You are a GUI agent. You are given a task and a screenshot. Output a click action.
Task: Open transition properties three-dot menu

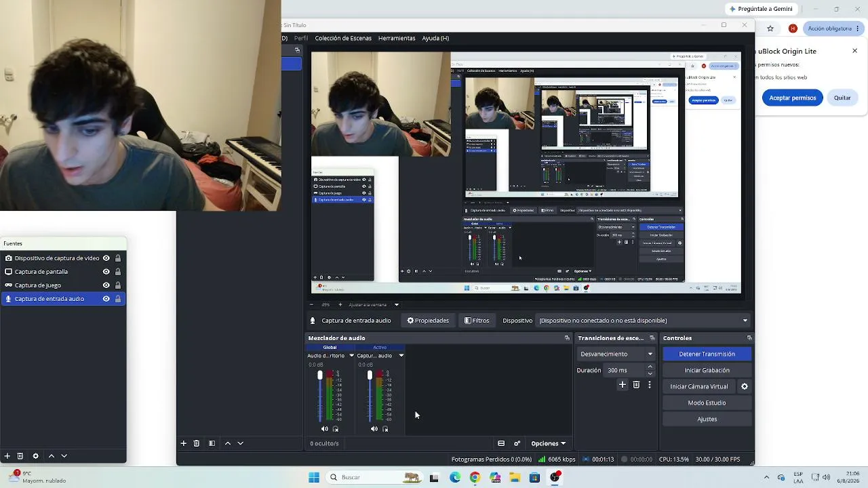click(650, 385)
